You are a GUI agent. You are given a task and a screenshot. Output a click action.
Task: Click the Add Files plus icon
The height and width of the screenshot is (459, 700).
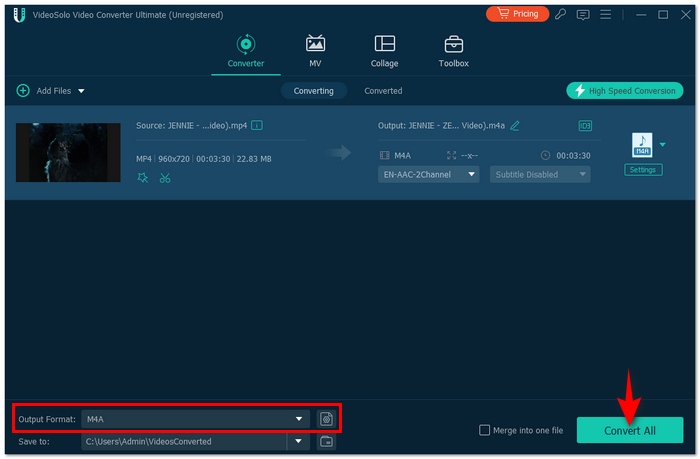23,91
